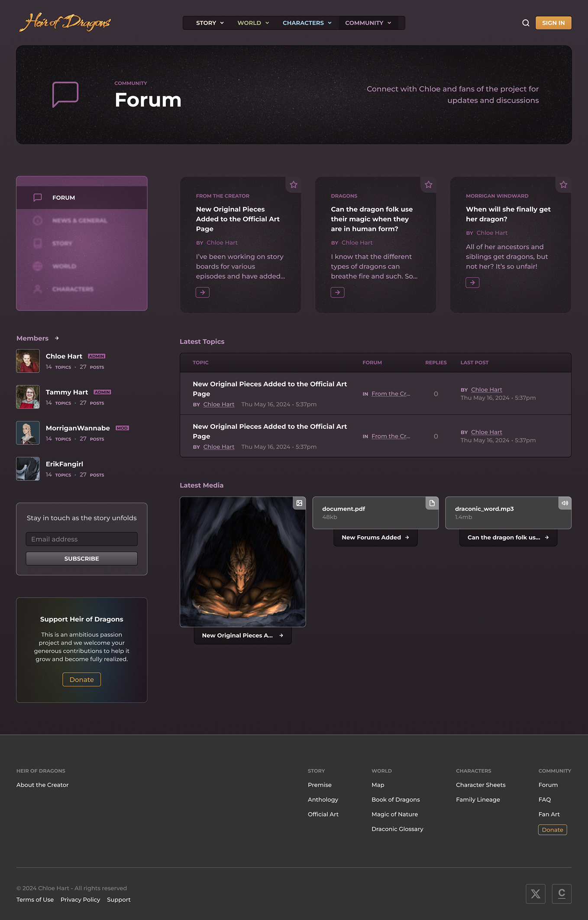Open the Story book icon in sidebar
Screen dimensions: 588x920
[x=38, y=243]
